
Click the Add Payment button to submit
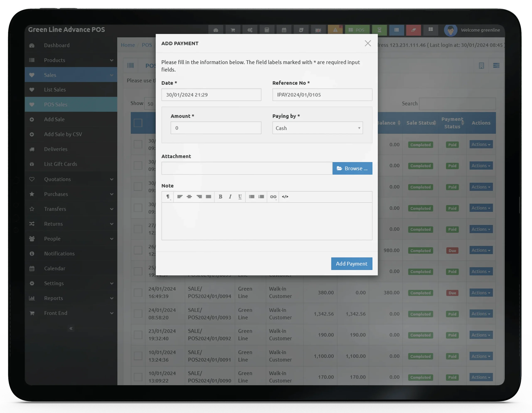(351, 263)
